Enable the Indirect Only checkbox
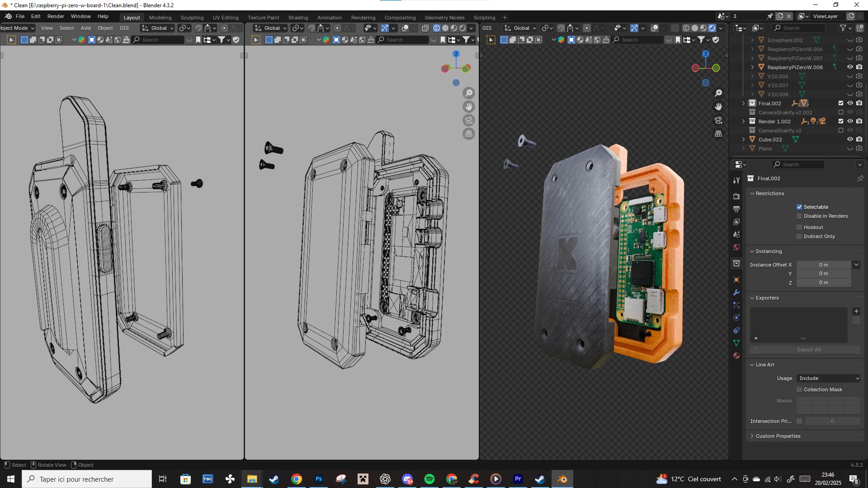 (799, 236)
